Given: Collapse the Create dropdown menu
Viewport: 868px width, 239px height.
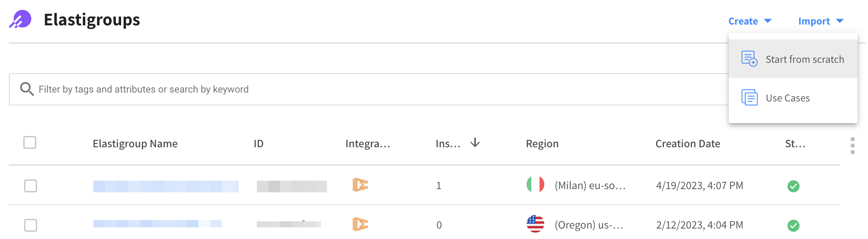Looking at the screenshot, I should click(x=750, y=21).
